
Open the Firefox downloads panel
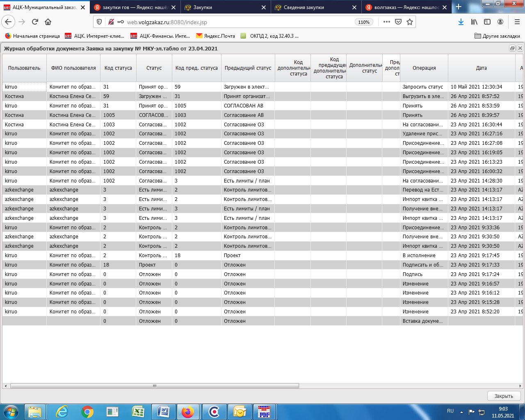[461, 22]
